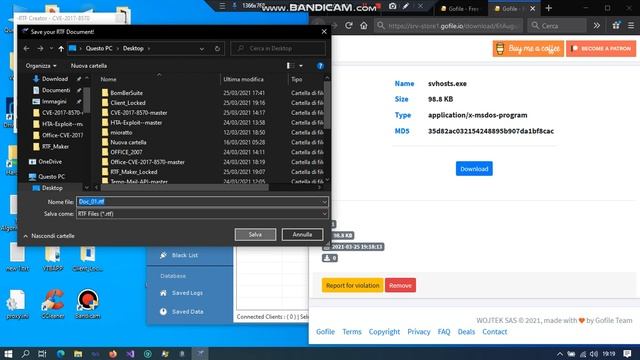
Task: Open the Firefox gift icon
Action: 616,25
